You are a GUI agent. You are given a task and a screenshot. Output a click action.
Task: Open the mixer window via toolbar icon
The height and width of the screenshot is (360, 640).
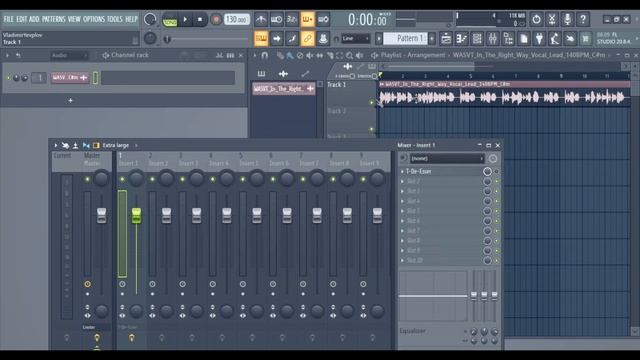493,39
